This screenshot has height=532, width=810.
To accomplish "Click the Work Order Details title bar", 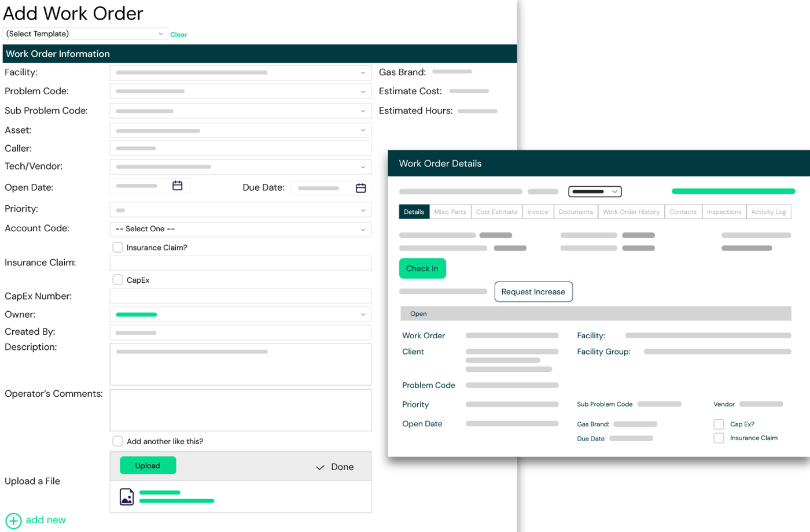I will (x=599, y=164).
